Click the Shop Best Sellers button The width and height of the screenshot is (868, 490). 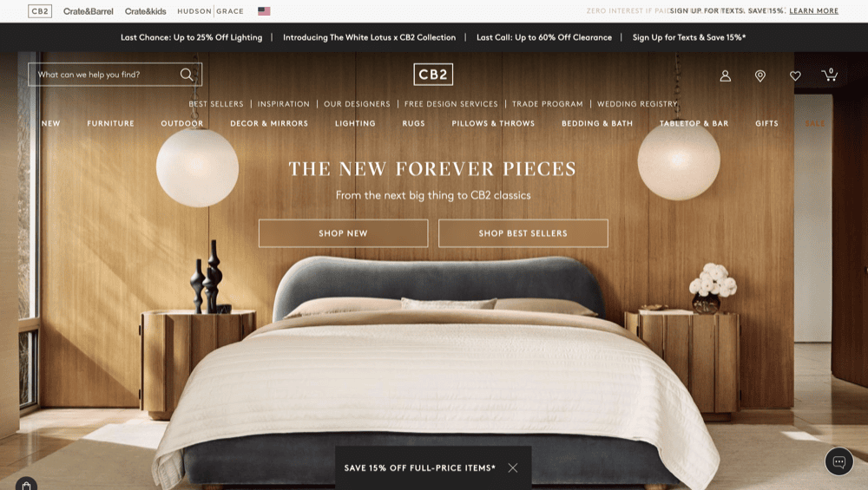coord(523,233)
